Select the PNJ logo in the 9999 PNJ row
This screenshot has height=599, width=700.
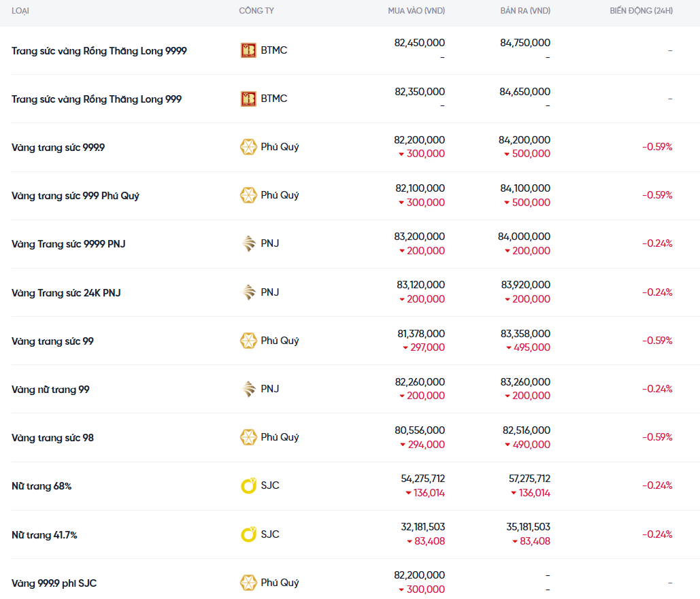coord(248,243)
